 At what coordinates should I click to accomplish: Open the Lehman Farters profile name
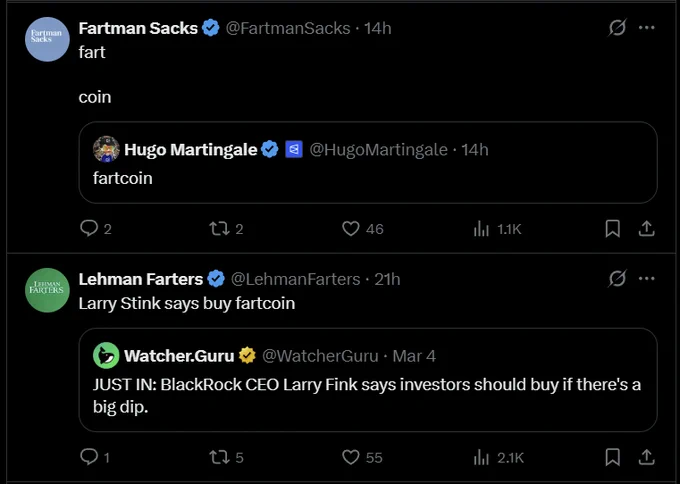pyautogui.click(x=141, y=279)
